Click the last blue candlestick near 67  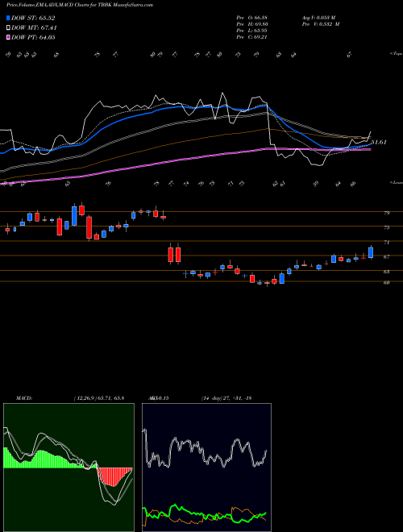click(371, 252)
